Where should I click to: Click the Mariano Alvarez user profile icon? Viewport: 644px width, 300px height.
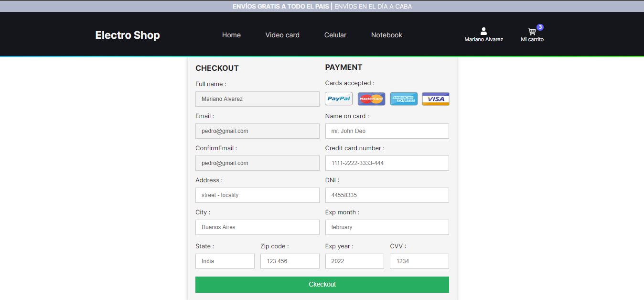tap(483, 30)
